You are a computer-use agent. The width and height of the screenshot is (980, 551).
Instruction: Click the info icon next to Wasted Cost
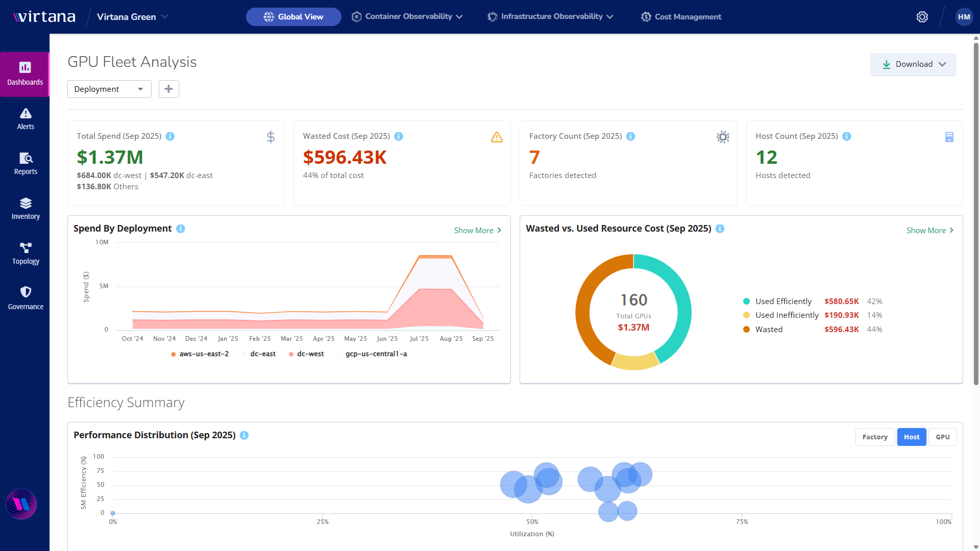pos(399,136)
